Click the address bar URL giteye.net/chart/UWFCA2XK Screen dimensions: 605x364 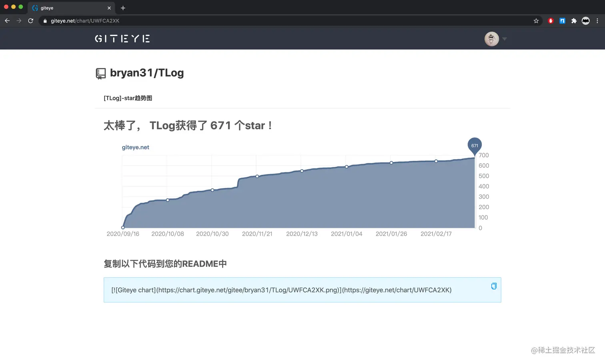[x=85, y=21]
